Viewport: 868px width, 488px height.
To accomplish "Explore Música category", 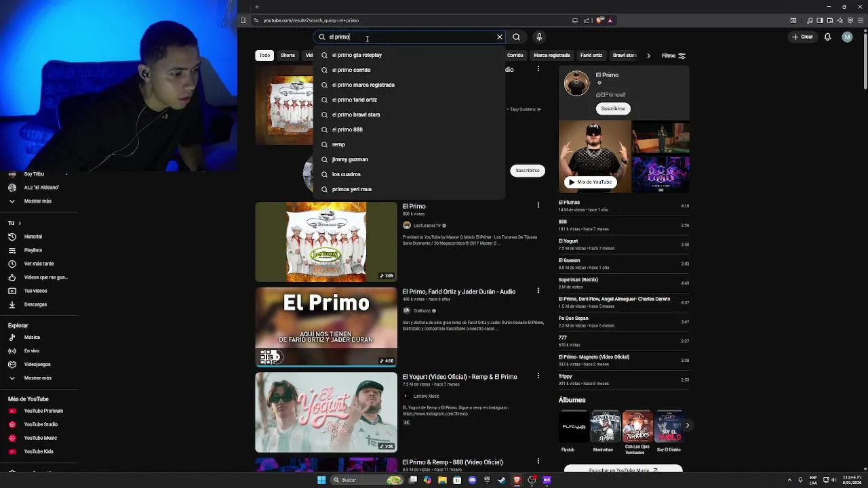I will tap(32, 338).
